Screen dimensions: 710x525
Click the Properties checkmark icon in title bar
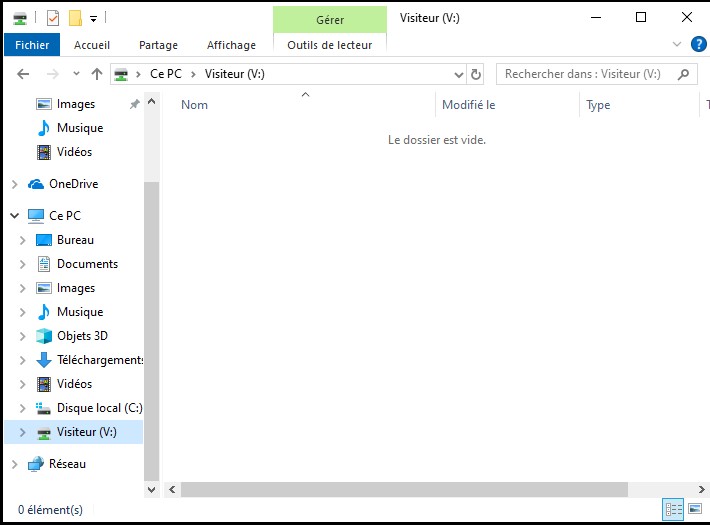pyautogui.click(x=53, y=19)
